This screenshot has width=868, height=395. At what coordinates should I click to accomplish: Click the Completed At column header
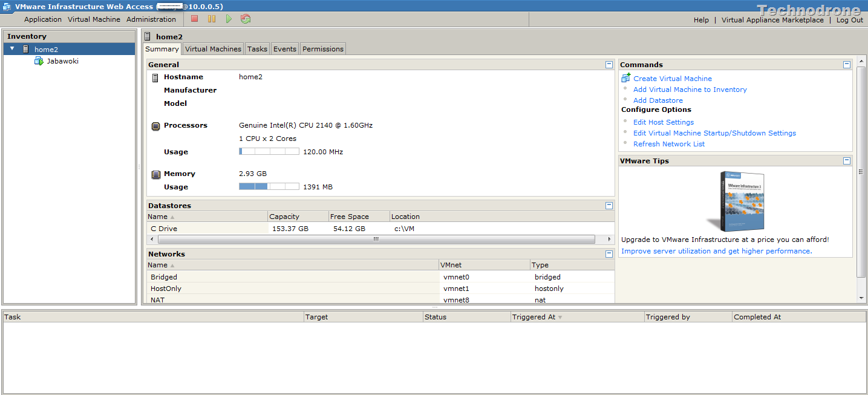(799, 317)
